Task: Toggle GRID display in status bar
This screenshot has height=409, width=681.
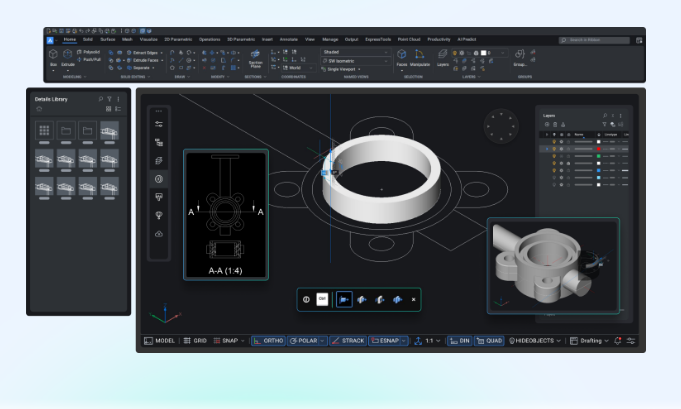Action: click(x=195, y=341)
